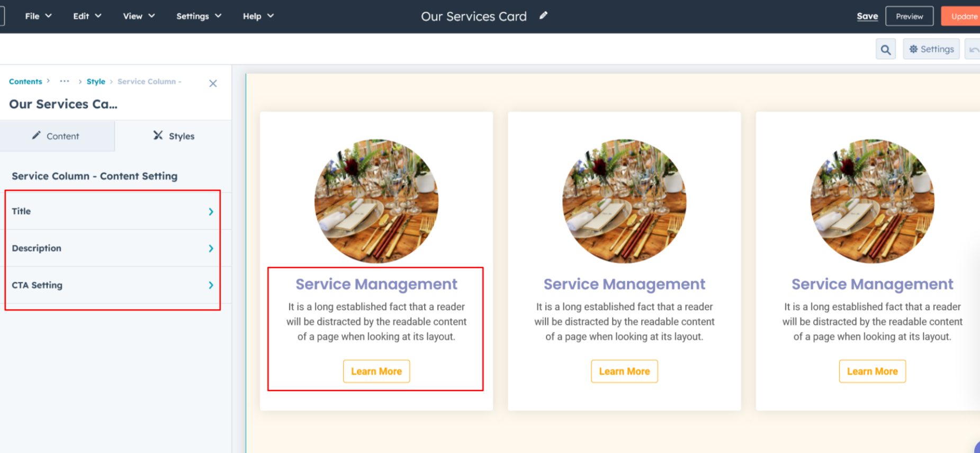Open the Edit menu

coord(82,16)
